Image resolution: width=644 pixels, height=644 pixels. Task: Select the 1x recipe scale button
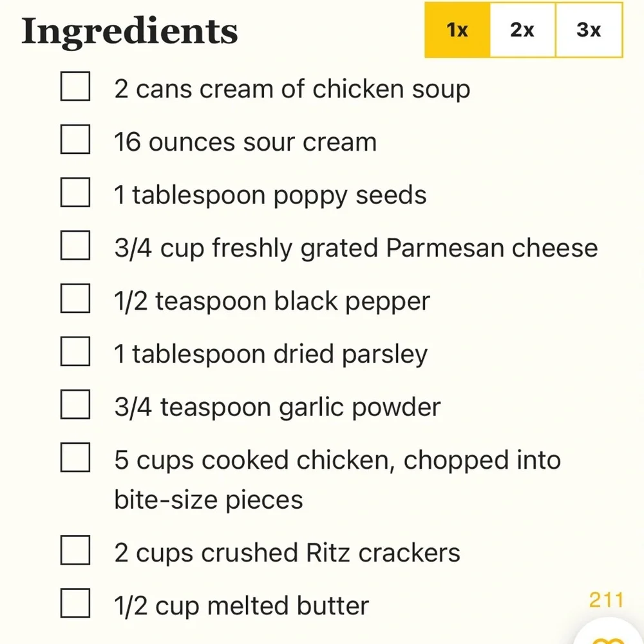[457, 30]
